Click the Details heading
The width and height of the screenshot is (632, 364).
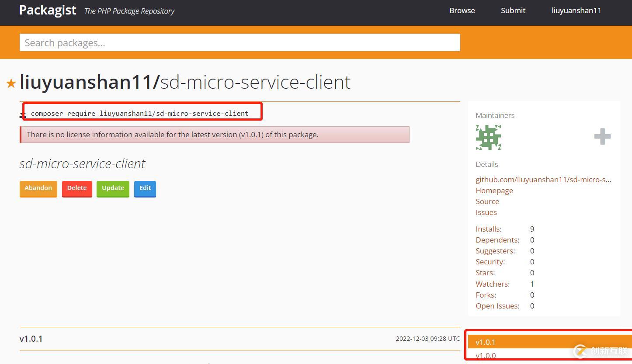click(487, 164)
